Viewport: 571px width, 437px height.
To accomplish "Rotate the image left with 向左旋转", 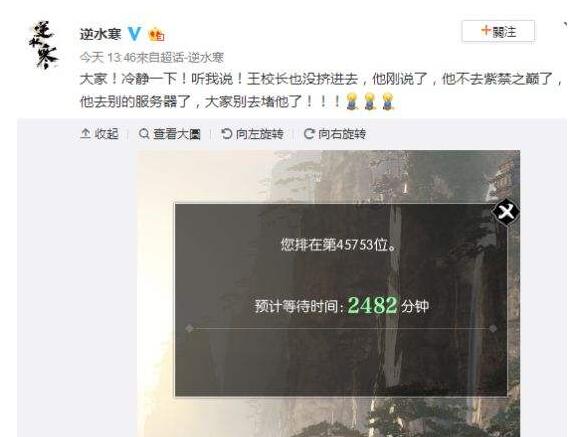I will pyautogui.click(x=252, y=134).
